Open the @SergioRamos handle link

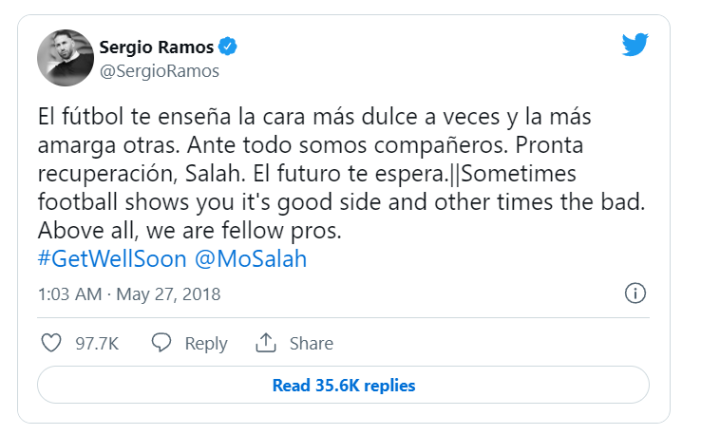pos(159,71)
